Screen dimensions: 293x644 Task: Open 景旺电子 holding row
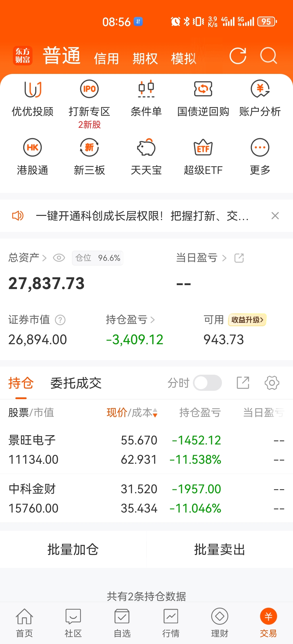[146, 450]
